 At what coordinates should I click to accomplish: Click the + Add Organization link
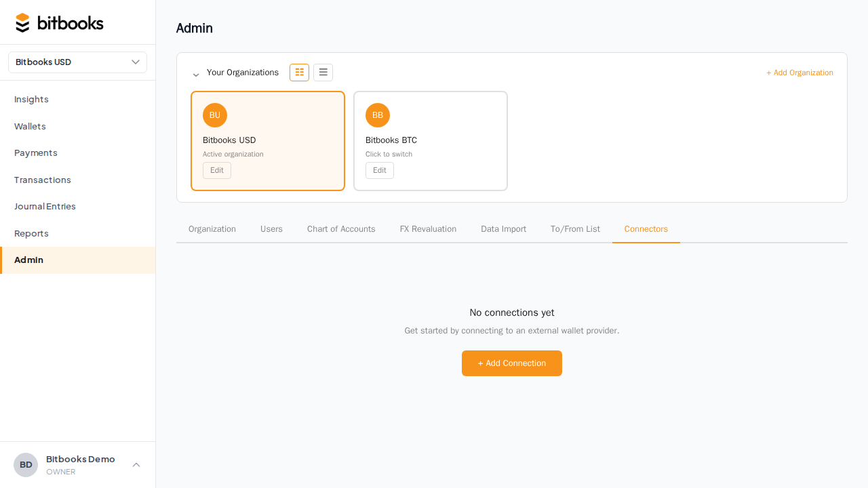click(800, 73)
